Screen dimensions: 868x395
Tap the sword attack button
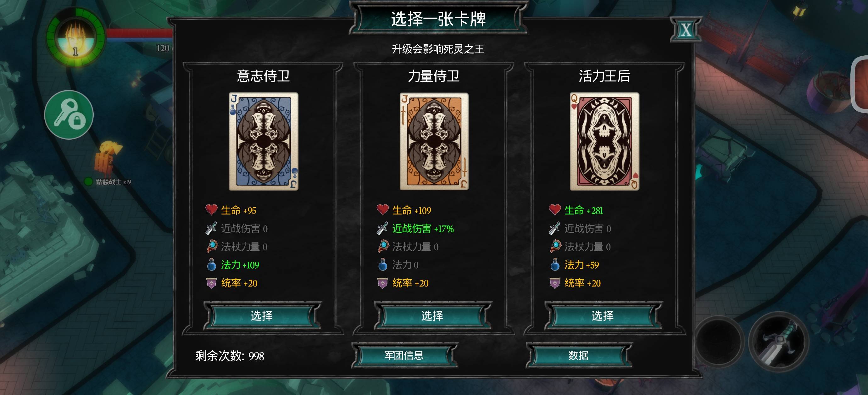coord(779,342)
